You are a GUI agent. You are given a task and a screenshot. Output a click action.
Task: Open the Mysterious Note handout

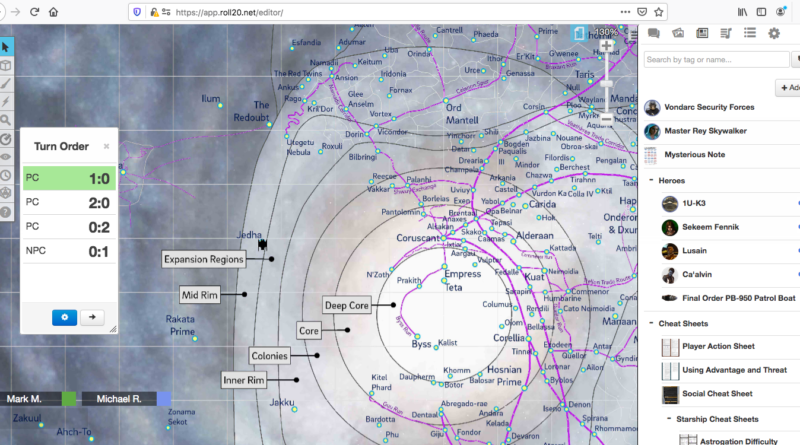click(694, 155)
